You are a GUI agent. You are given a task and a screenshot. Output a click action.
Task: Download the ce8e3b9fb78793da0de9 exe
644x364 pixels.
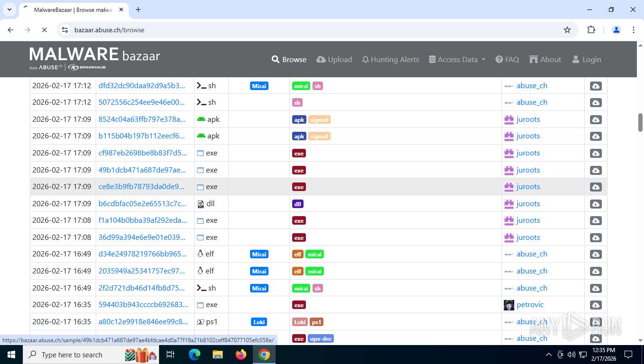[x=596, y=187]
